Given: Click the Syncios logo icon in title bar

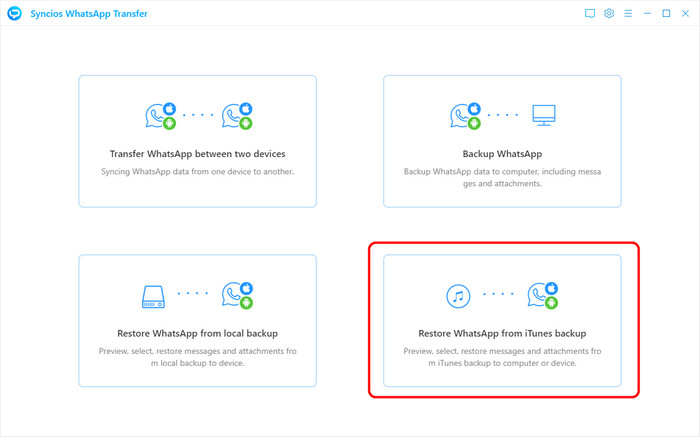Looking at the screenshot, I should 14,13.
